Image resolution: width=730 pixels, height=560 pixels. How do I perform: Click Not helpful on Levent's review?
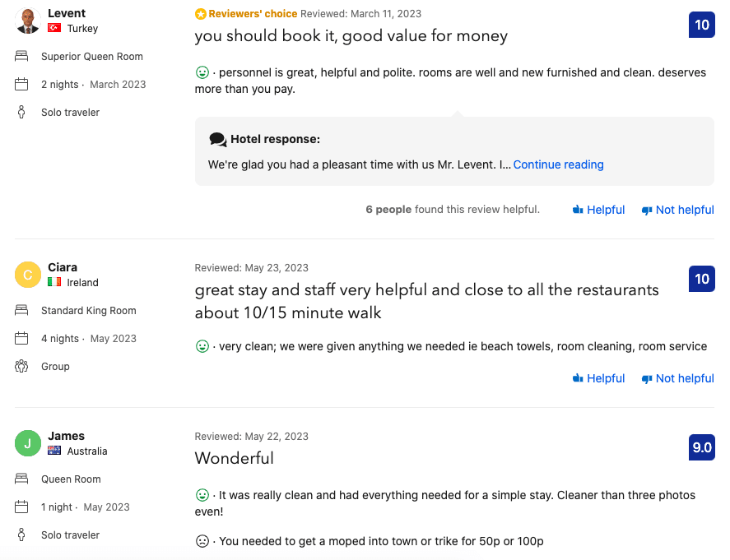click(x=677, y=210)
